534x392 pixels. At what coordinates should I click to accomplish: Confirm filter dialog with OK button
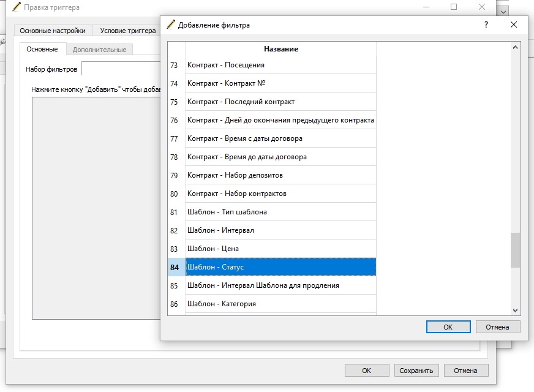tap(448, 327)
